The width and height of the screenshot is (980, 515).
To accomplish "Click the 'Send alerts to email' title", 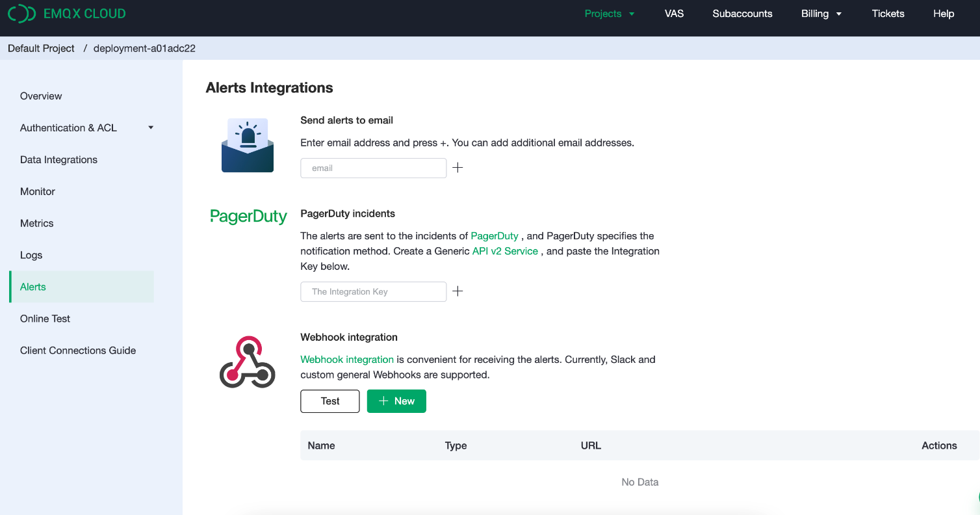I will click(x=346, y=120).
